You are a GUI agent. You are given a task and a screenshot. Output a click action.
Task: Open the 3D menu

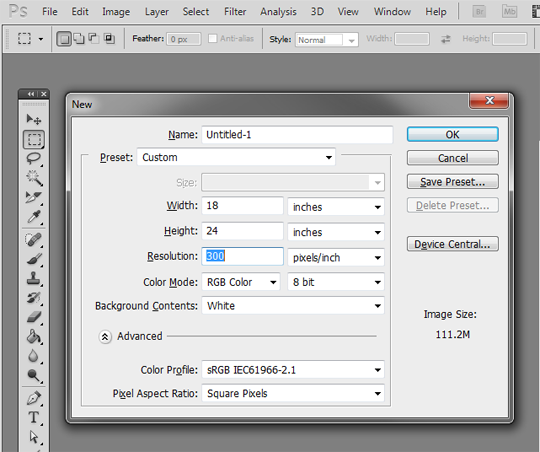tap(317, 12)
